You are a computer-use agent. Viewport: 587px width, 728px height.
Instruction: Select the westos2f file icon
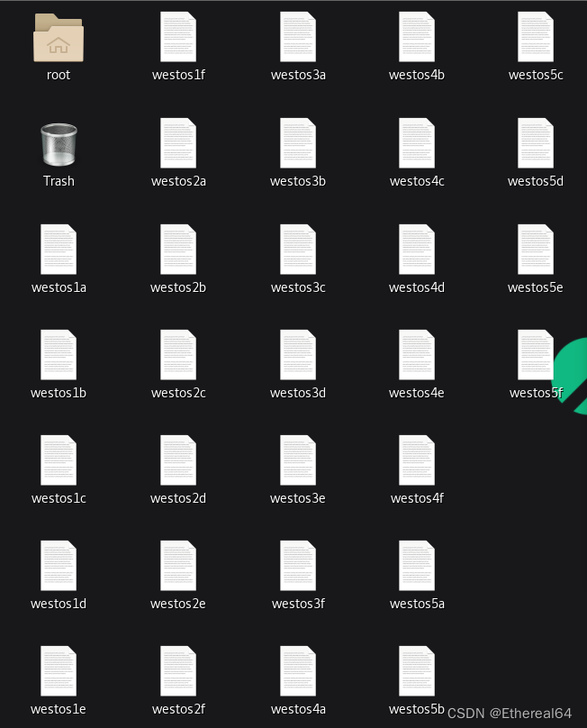(178, 671)
